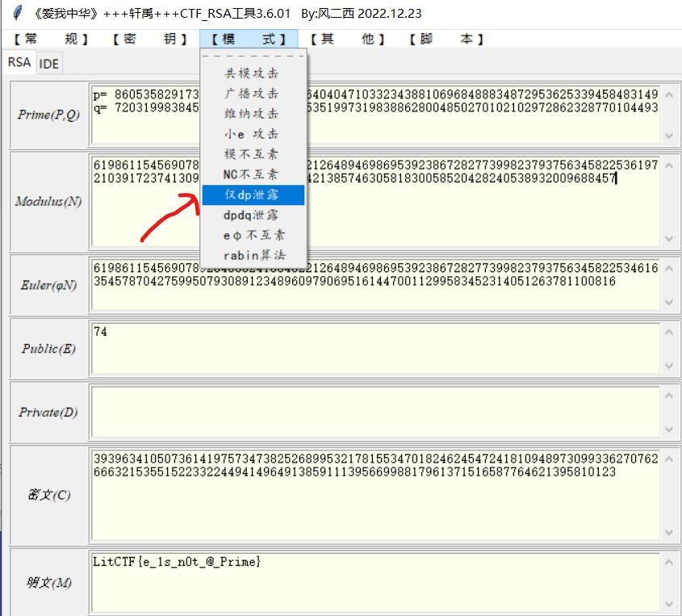Click scroll down arrow of Euler(φN) field
The width and height of the screenshot is (682, 616).
pyautogui.click(x=668, y=302)
